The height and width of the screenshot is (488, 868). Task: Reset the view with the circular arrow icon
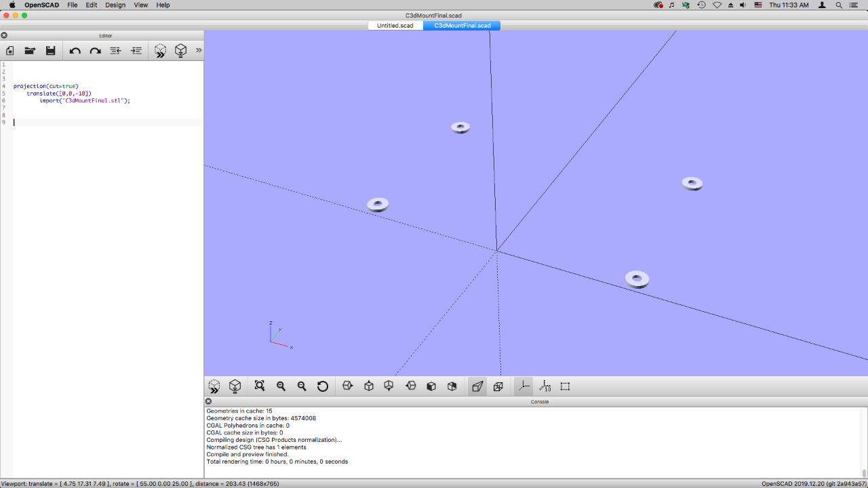tap(323, 386)
